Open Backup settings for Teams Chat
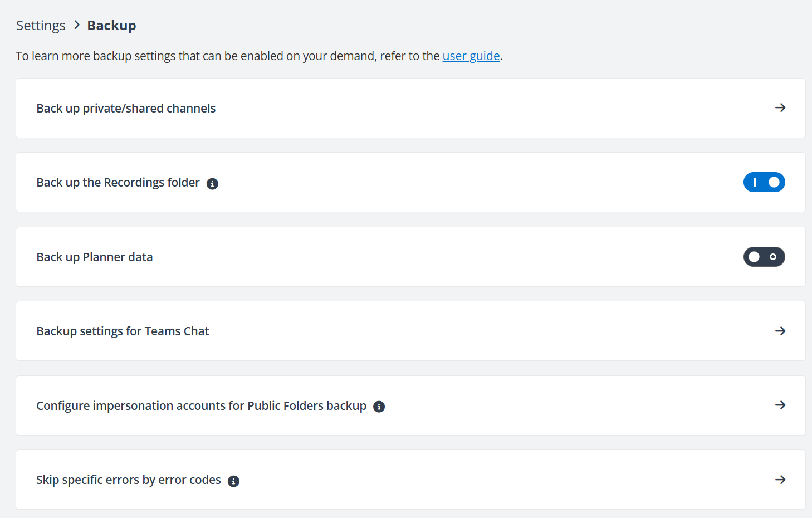Viewport: 812px width, 518px height. [x=123, y=331]
